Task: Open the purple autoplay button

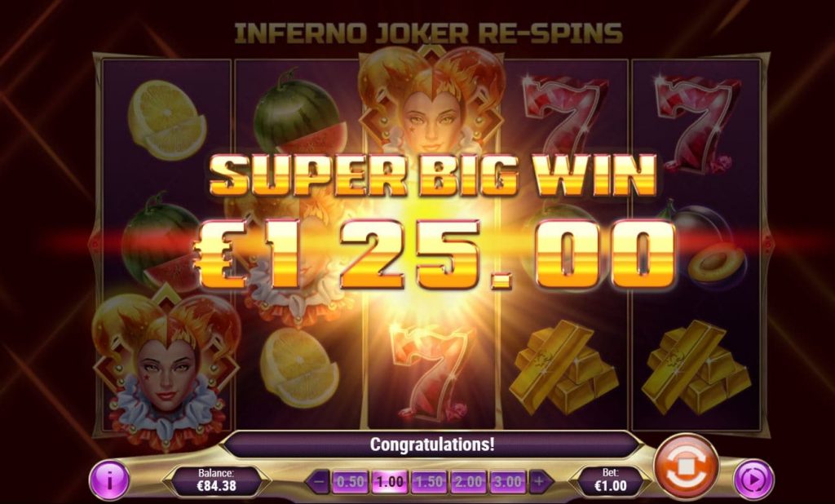Action: pos(753,480)
